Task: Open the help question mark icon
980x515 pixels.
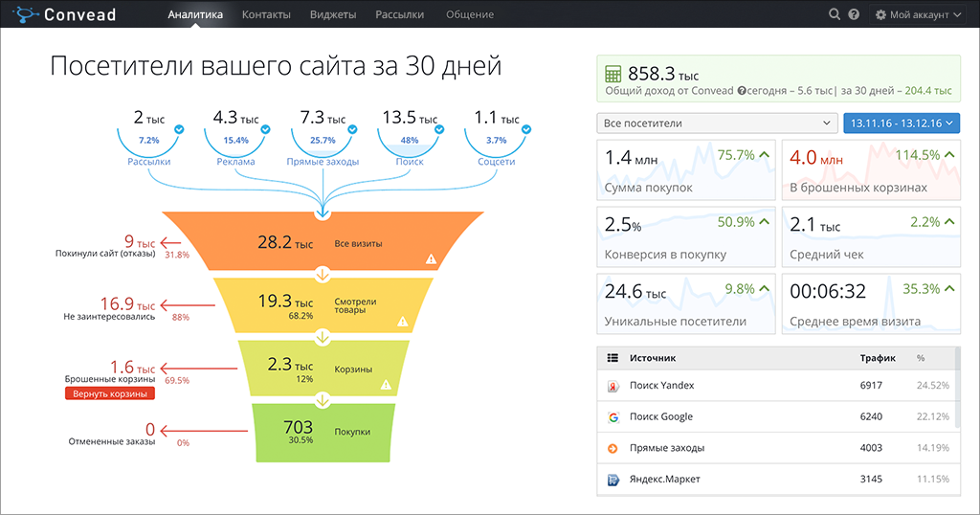Action: [854, 14]
